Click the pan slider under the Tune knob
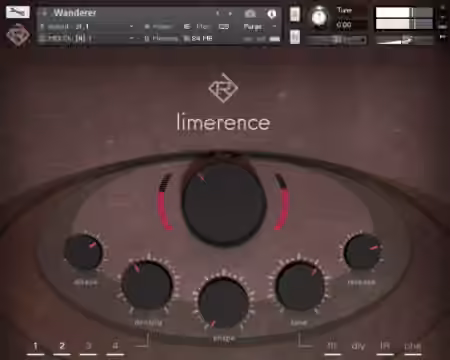Image resolution: width=450 pixels, height=360 pixels. point(336,40)
